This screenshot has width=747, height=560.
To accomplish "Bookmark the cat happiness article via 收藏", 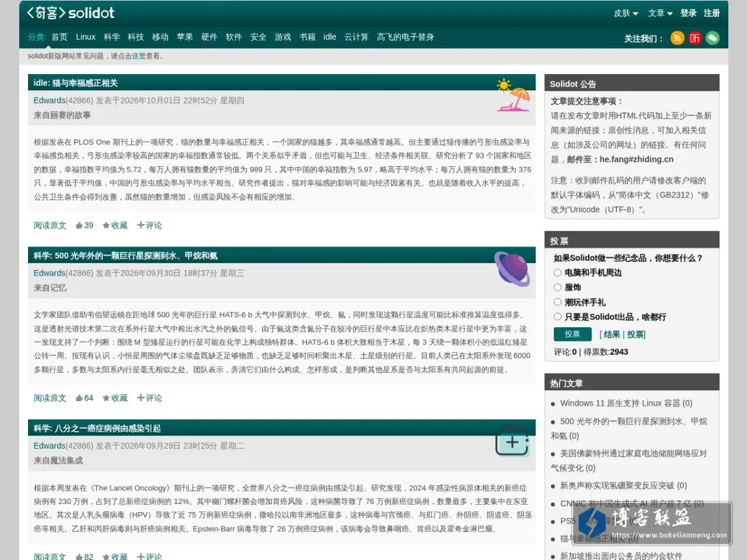I will (x=115, y=225).
